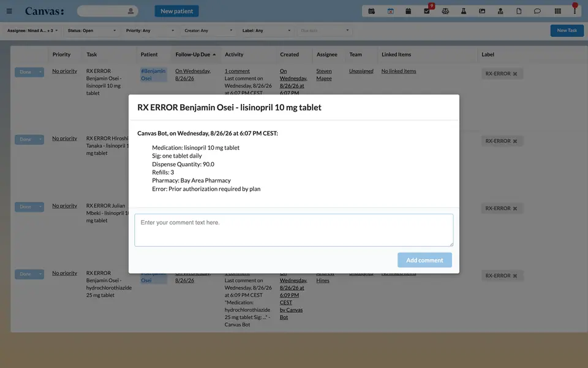Image resolution: width=588 pixels, height=368 pixels.
Task: Click Steven Magee assignee link
Action: (x=324, y=75)
